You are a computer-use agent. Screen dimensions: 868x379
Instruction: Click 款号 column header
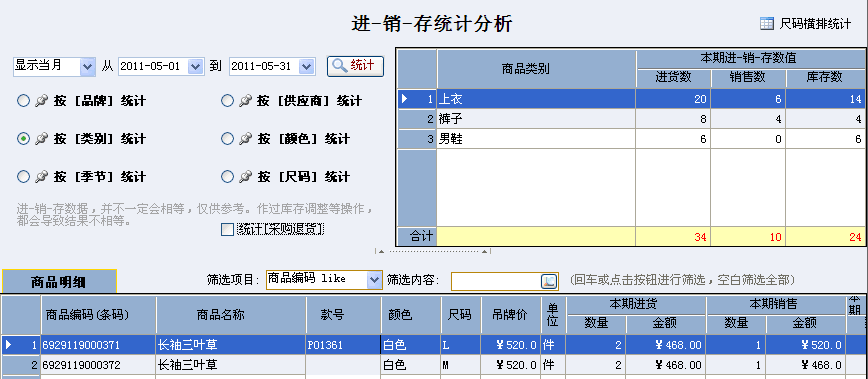[x=343, y=315]
